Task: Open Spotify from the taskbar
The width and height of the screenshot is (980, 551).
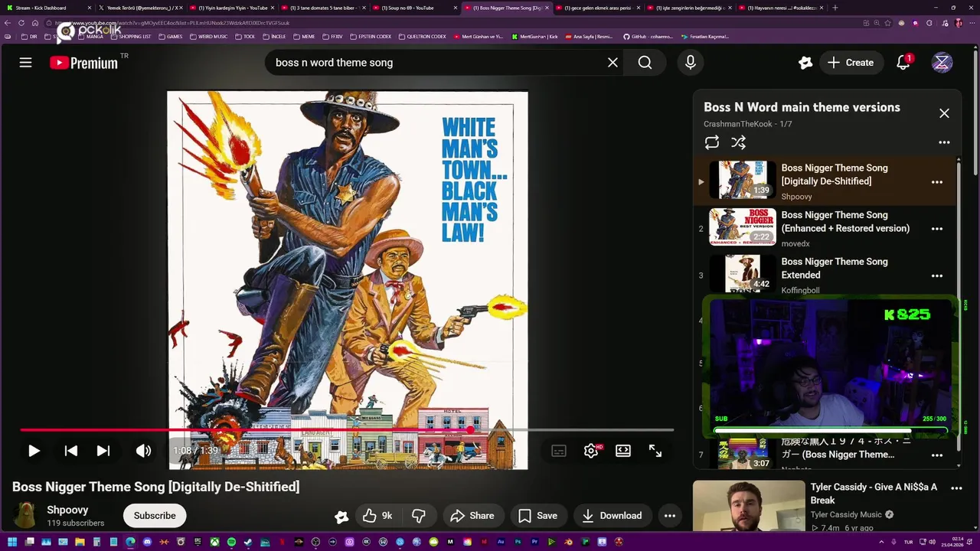Action: coord(231,542)
